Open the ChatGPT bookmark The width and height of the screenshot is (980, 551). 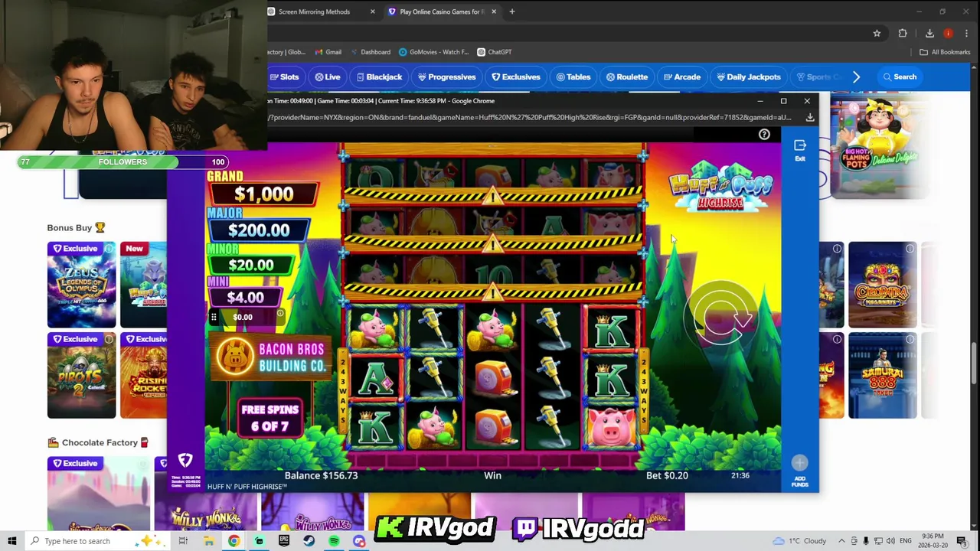494,52
